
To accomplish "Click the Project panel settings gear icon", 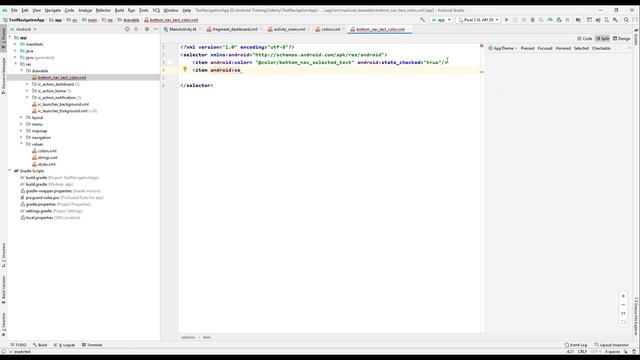I will pyautogui.click(x=147, y=29).
